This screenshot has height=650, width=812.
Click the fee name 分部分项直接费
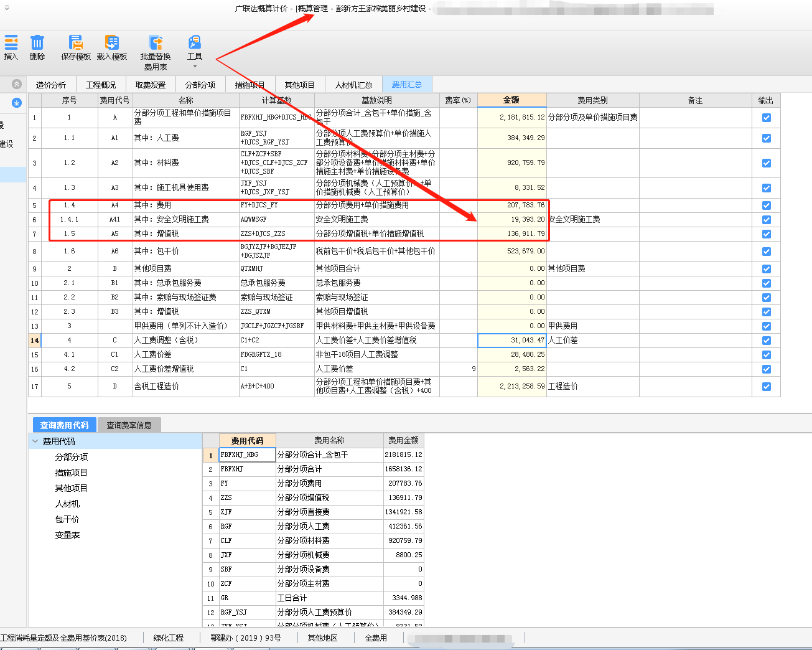329,512
